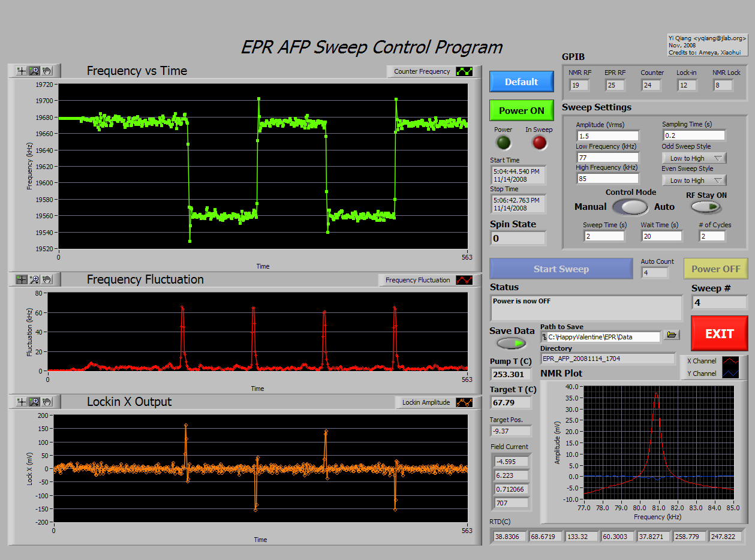The image size is (755, 560).
Task: Edit NMR Lock GPIB address field
Action: point(723,85)
